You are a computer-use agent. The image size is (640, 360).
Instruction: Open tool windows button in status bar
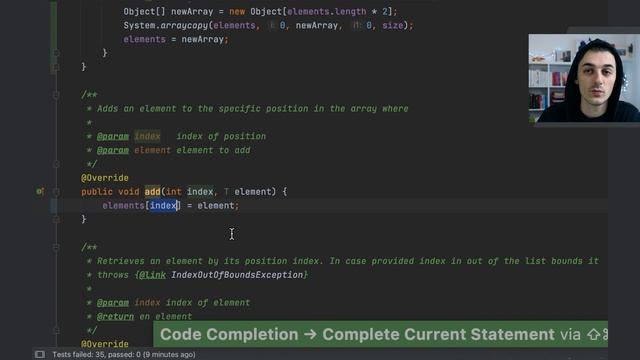point(40,354)
